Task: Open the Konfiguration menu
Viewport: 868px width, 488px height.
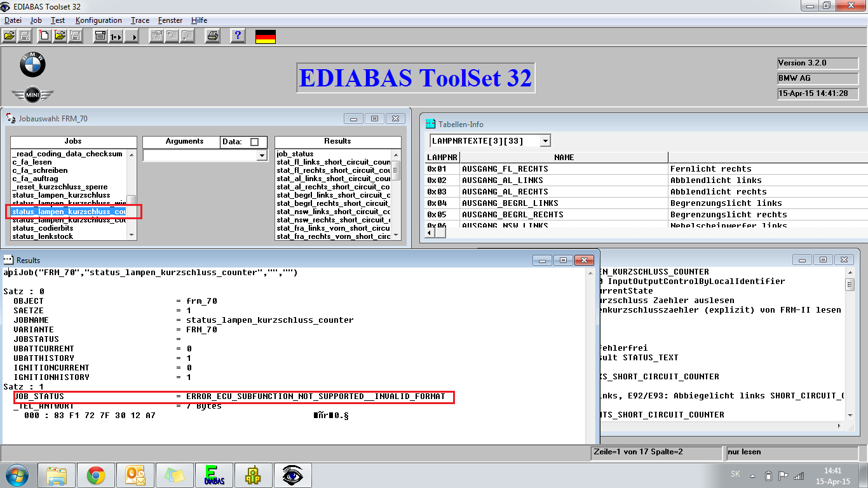Action: click(98, 20)
